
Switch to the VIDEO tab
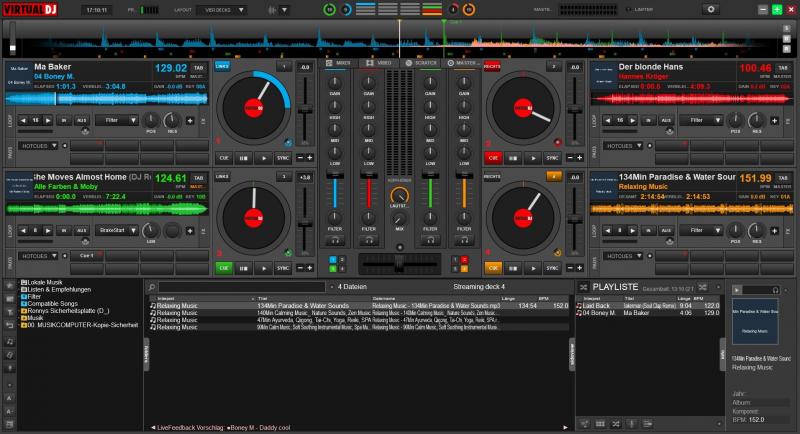click(x=379, y=63)
